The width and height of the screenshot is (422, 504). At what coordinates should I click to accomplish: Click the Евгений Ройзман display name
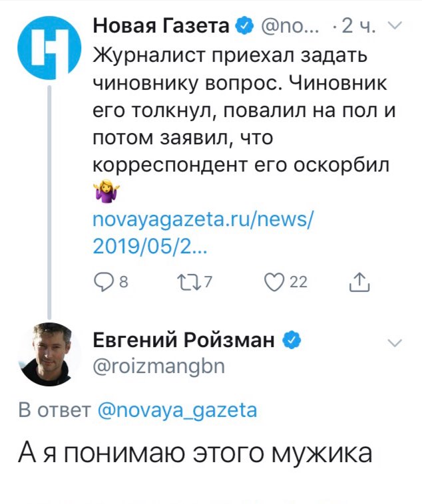click(183, 340)
